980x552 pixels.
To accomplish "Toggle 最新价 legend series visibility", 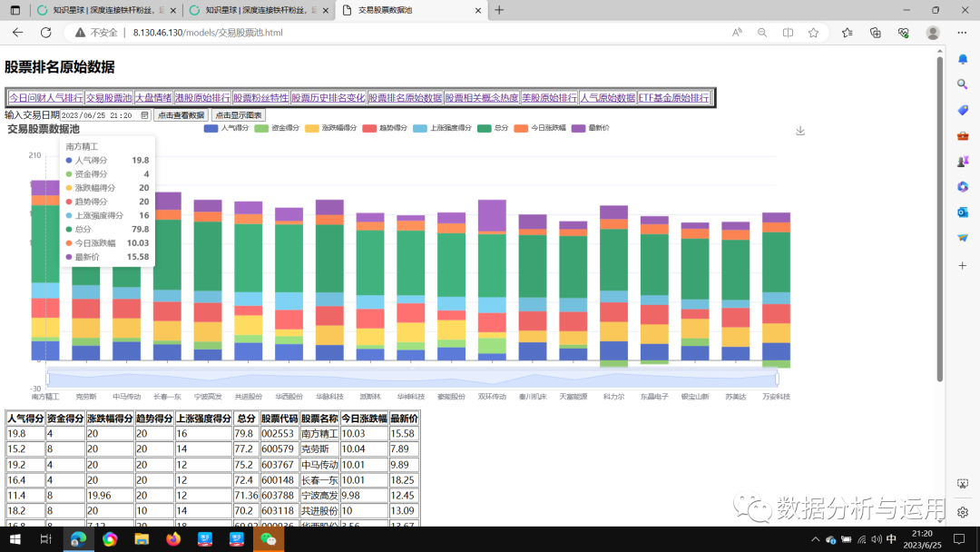I will click(x=590, y=129).
